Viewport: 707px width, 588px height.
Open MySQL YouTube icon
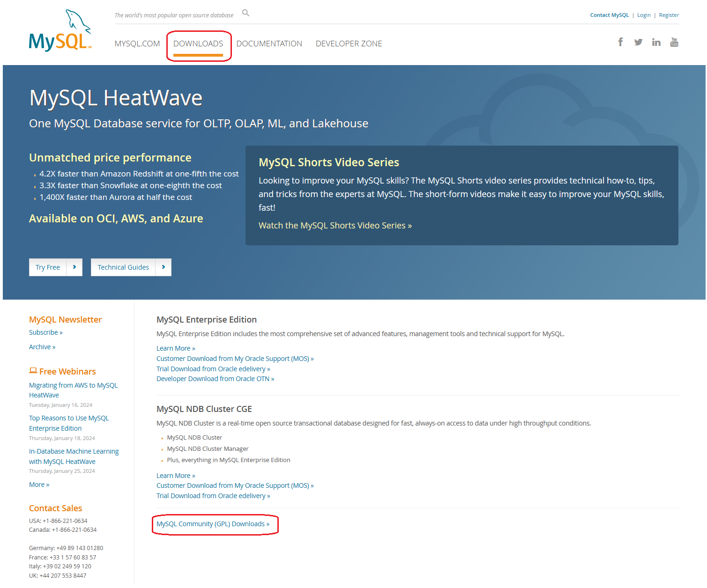pyautogui.click(x=674, y=42)
